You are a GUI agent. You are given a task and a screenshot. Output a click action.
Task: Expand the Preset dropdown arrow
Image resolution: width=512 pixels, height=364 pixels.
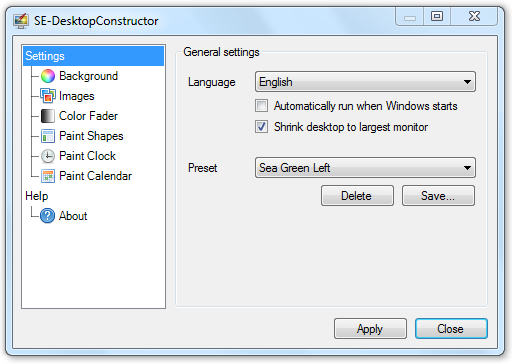(467, 168)
